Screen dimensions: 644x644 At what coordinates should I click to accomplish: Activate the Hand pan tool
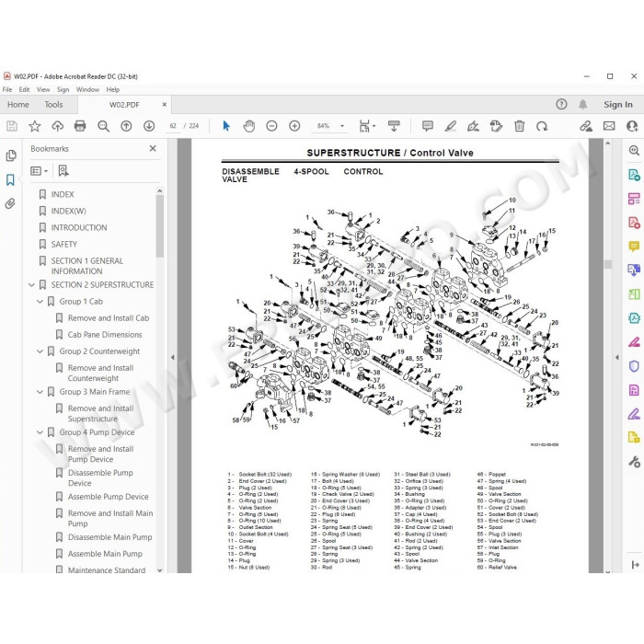tap(249, 126)
